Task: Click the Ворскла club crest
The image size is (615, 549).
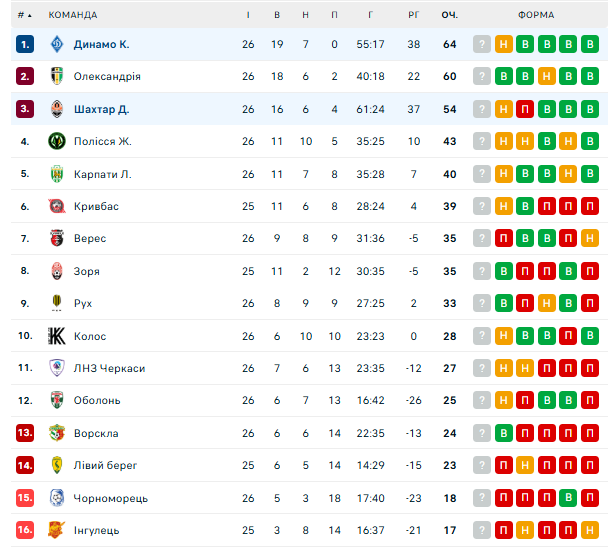Action: point(57,433)
